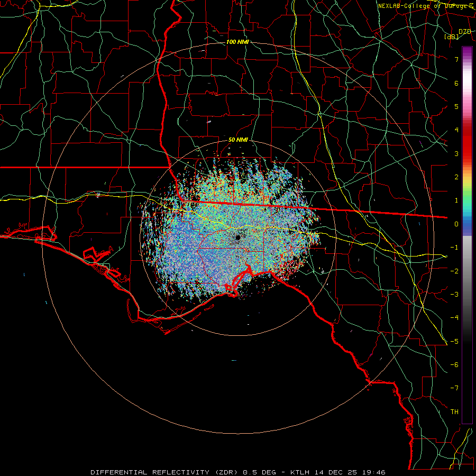Click the "-6" value on the color scale
476x476 pixels.
click(454, 364)
